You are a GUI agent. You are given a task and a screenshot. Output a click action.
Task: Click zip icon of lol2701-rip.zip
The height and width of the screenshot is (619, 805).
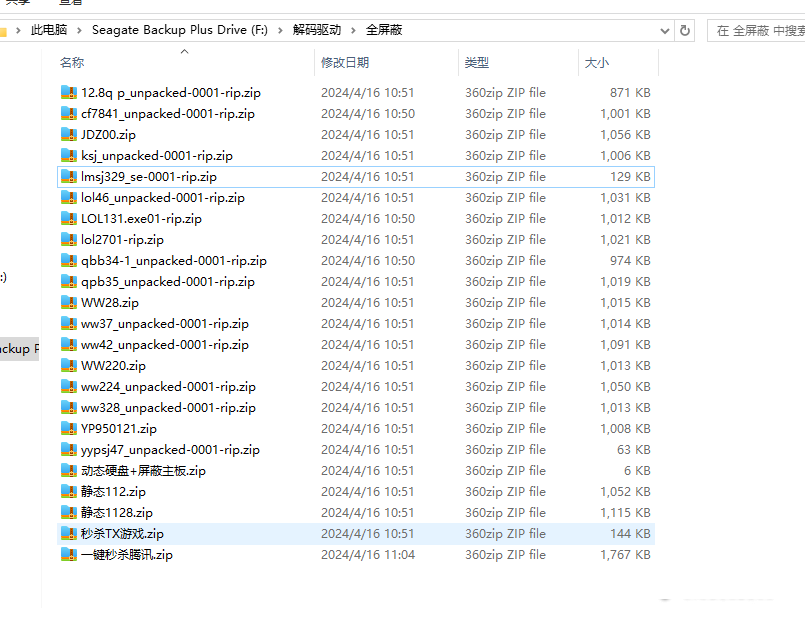(x=69, y=240)
